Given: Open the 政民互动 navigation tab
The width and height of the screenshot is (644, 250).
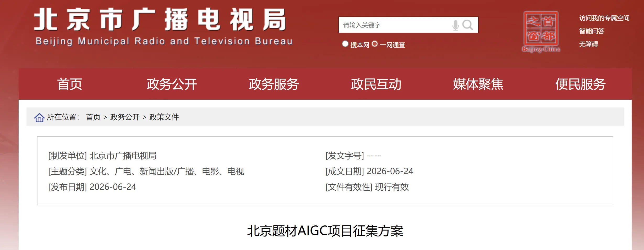Looking at the screenshot, I should [376, 84].
